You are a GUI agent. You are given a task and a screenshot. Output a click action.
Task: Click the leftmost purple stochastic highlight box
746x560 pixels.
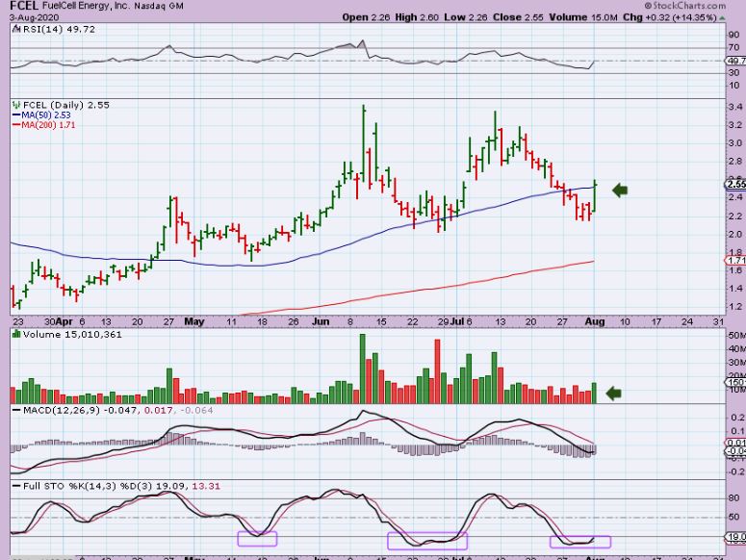tap(257, 539)
